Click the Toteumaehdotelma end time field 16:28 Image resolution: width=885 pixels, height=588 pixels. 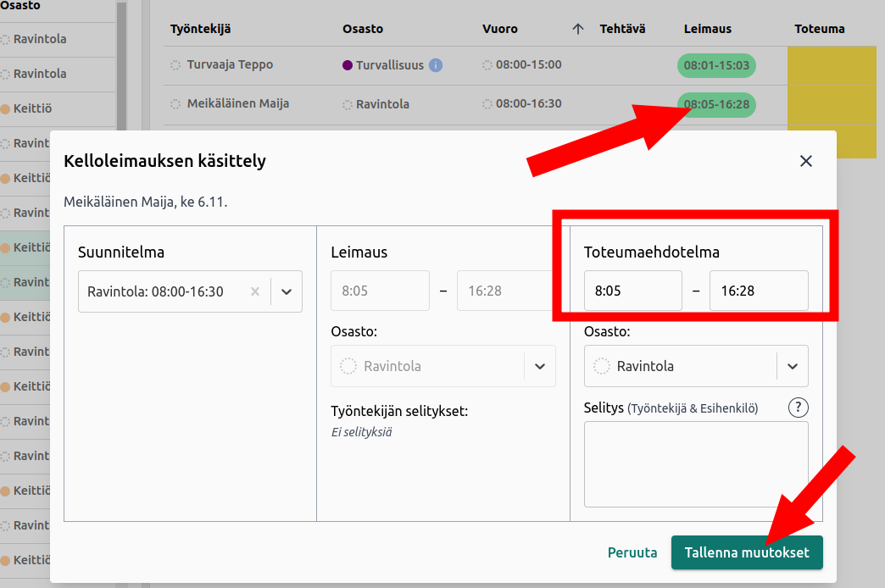coord(758,291)
